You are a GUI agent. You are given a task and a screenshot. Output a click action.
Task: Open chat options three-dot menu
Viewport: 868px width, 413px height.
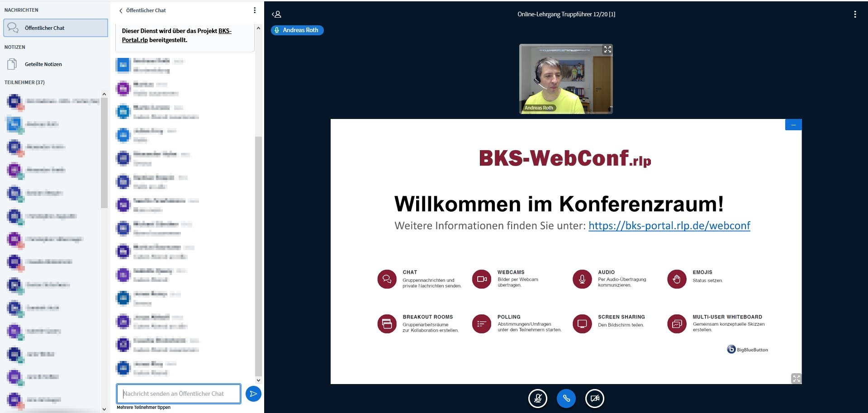point(255,10)
